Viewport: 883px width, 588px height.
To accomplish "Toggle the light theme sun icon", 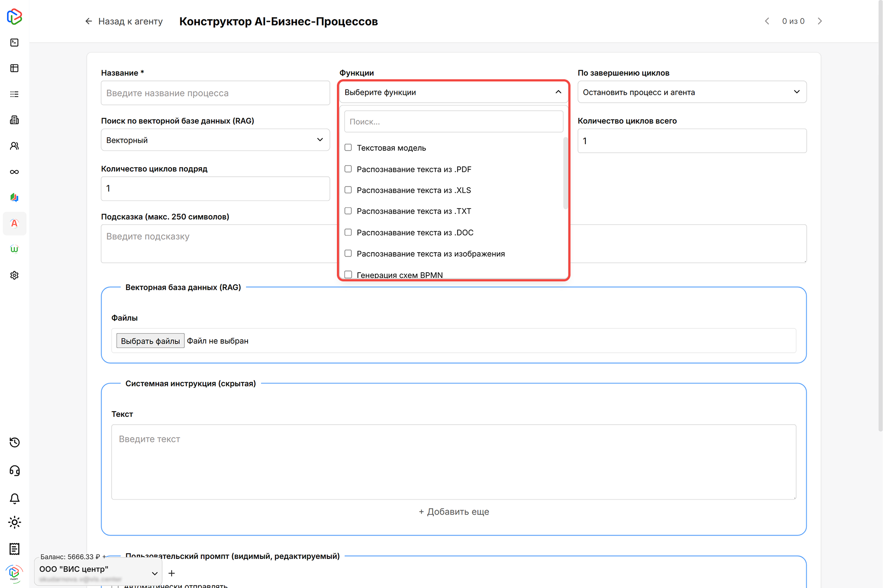I will click(x=14, y=522).
